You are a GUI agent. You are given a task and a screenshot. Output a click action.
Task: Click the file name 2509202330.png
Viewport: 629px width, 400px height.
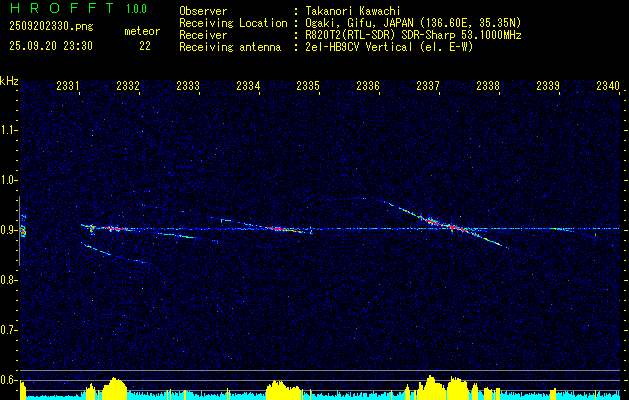coord(51,26)
